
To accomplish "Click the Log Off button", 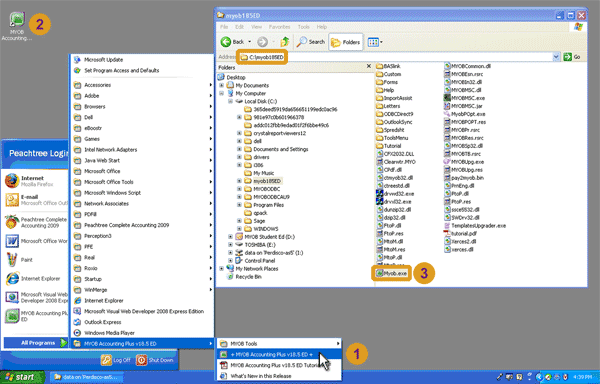I will coord(116,360).
